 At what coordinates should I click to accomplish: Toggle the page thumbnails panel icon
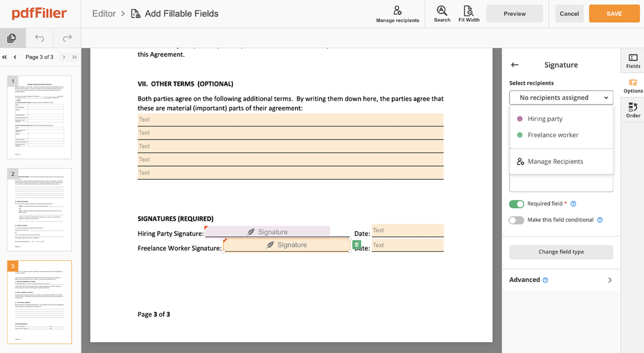click(x=13, y=38)
